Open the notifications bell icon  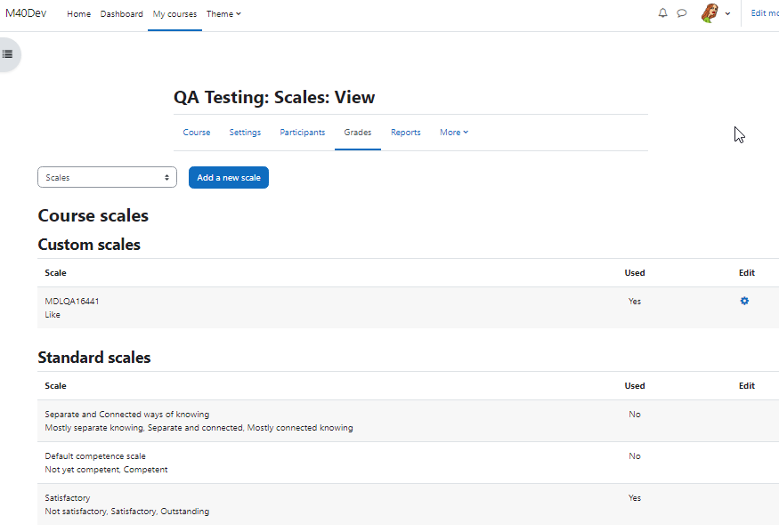click(662, 13)
